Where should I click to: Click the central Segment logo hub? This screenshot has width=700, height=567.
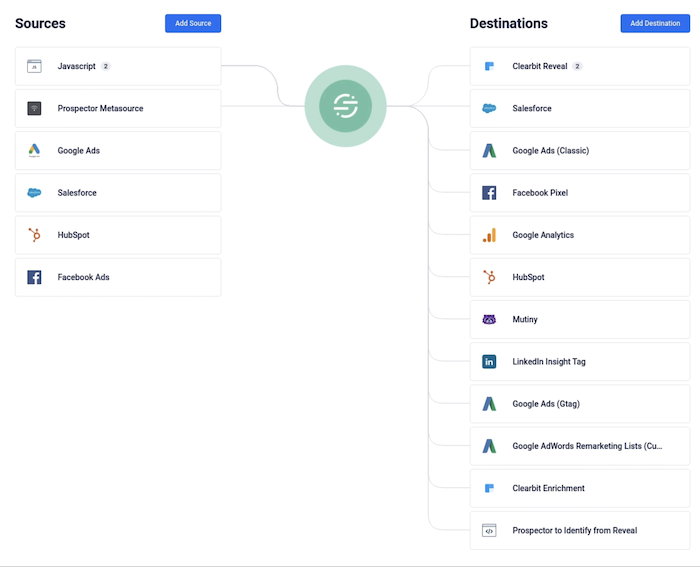click(345, 105)
